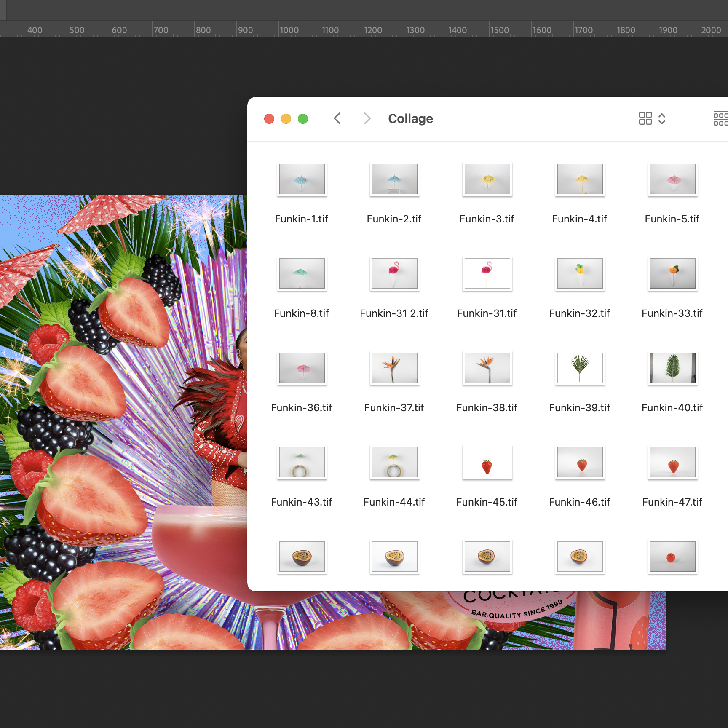Viewport: 728px width, 728px height.
Task: Select the Funkin-32.tif pineapple pick thumbnail
Action: tap(580, 273)
